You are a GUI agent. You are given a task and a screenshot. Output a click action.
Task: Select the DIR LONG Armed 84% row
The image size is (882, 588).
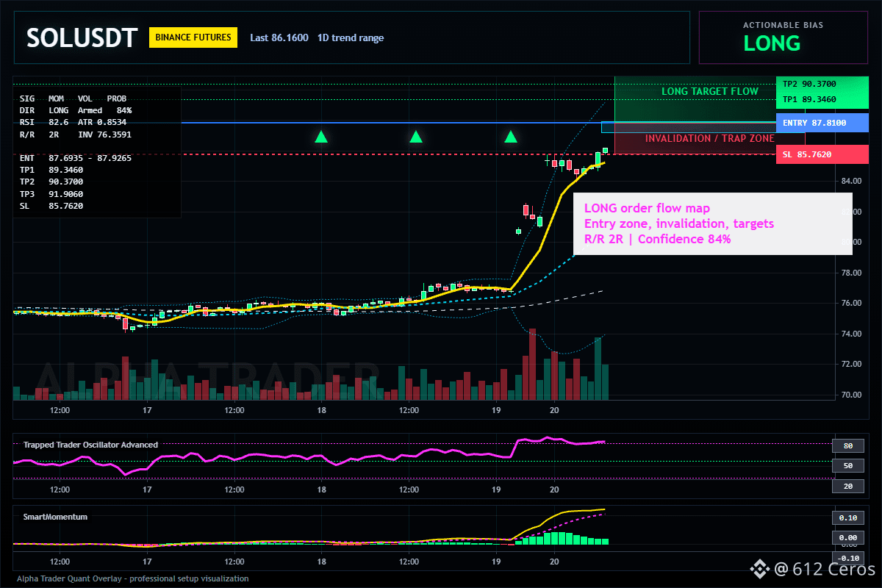(76, 110)
